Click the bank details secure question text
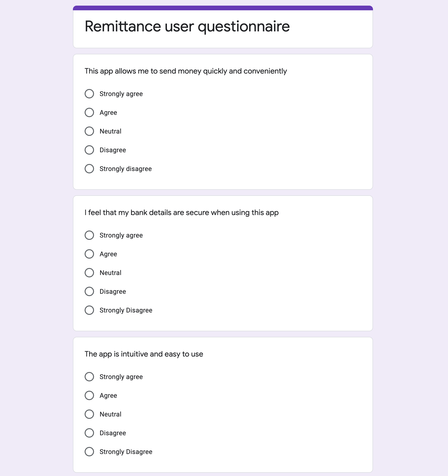Viewport: 448px width, 476px height. tap(182, 213)
